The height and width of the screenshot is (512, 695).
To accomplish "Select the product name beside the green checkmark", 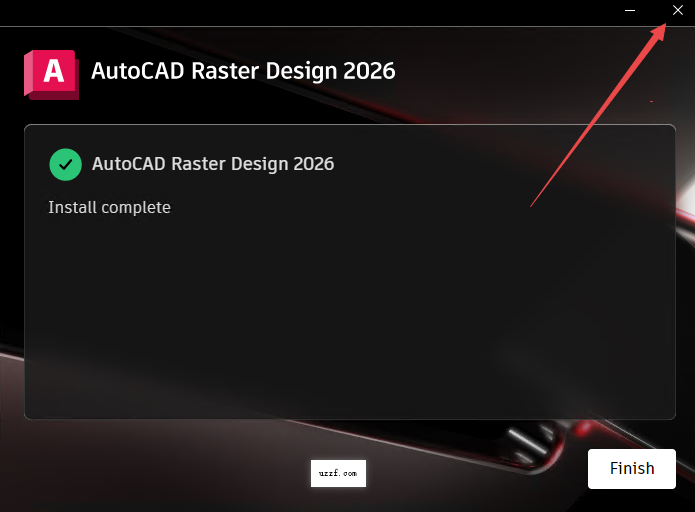I will [213, 164].
